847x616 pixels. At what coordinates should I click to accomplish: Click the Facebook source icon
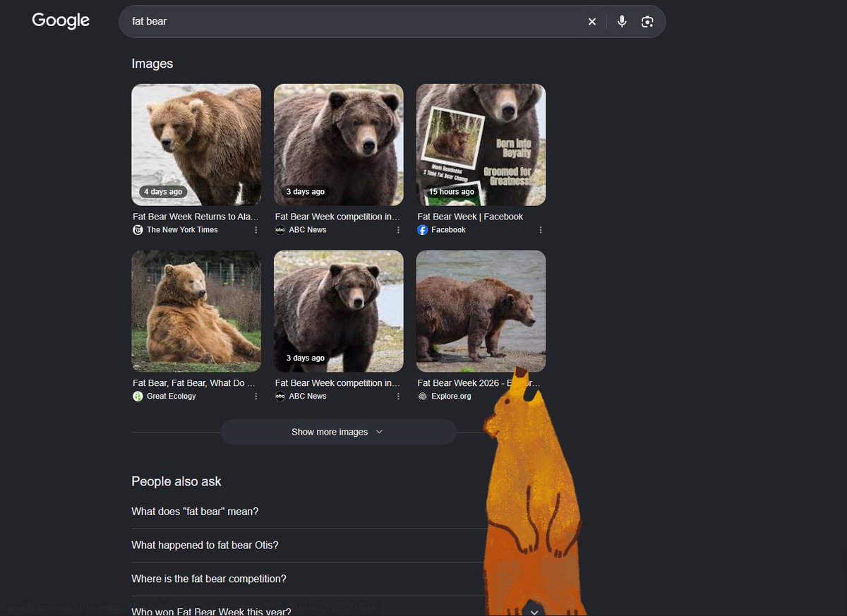click(x=422, y=230)
